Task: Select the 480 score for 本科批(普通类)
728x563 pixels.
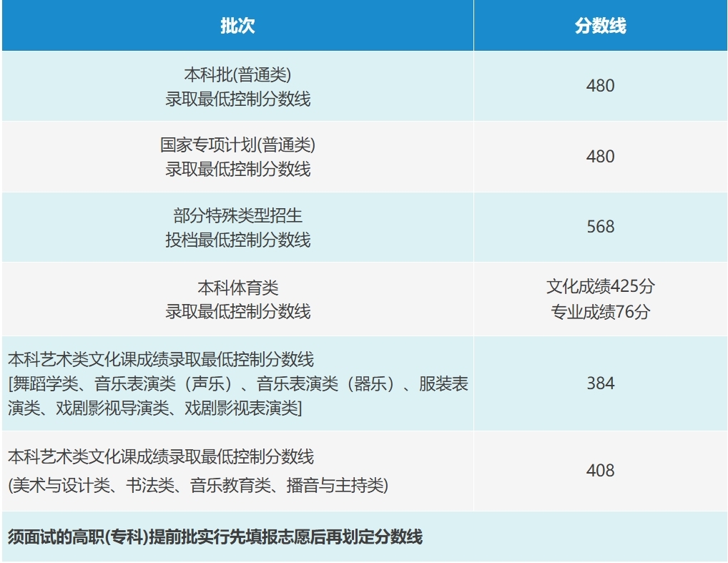Action: point(600,86)
